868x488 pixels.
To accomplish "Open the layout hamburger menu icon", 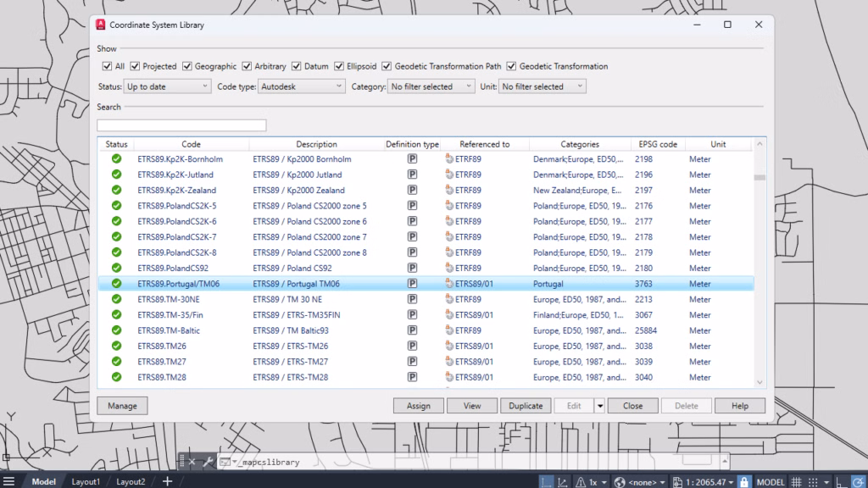I will 8,481.
